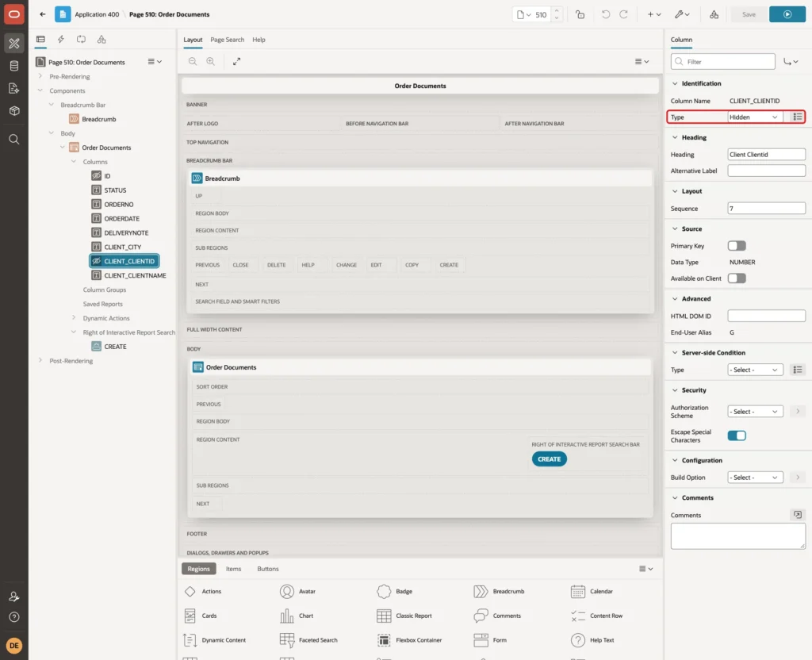
Task: Open the column Type Hidden dropdown
Action: tap(755, 117)
